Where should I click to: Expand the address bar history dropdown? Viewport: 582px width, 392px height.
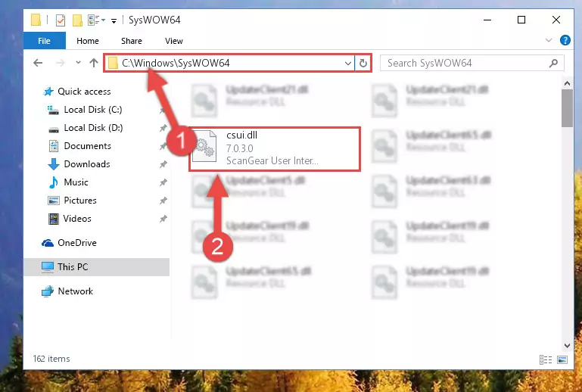click(348, 64)
